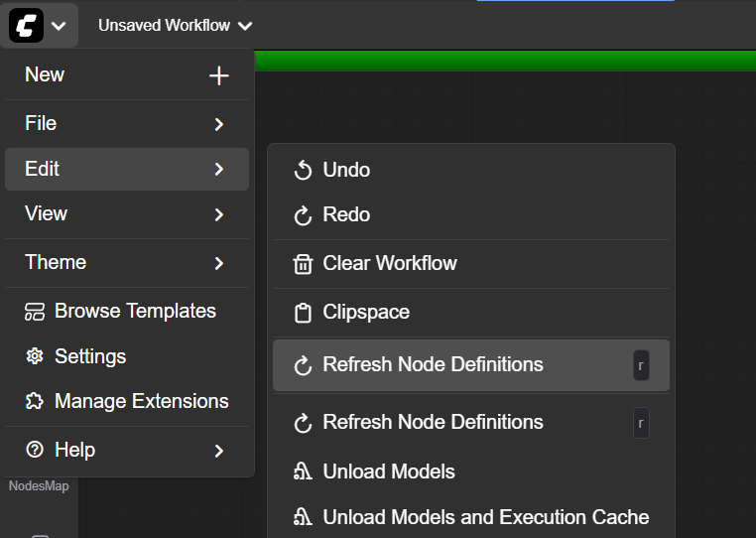
Task: Click the Unload Models icon
Action: [304, 472]
